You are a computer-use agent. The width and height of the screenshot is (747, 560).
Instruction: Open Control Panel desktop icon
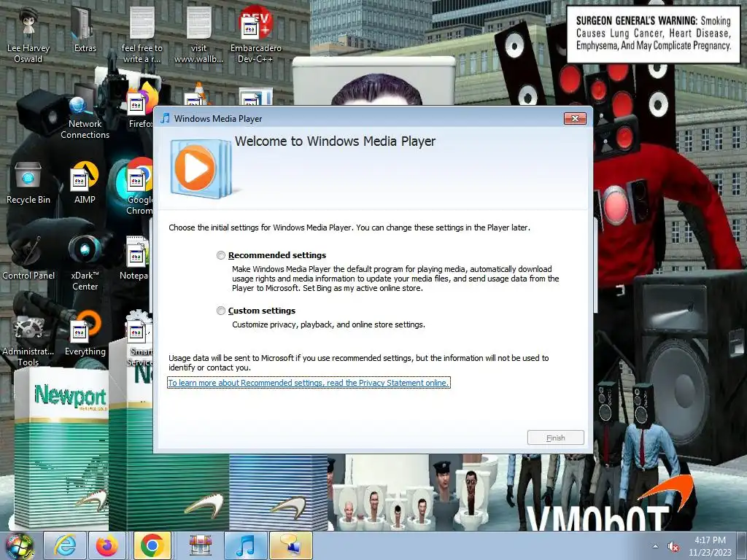point(28,258)
